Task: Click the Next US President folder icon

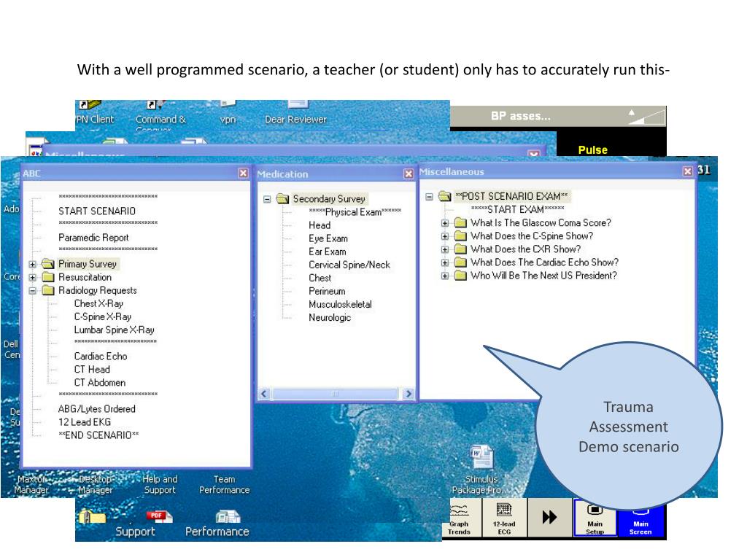Action: coord(460,275)
